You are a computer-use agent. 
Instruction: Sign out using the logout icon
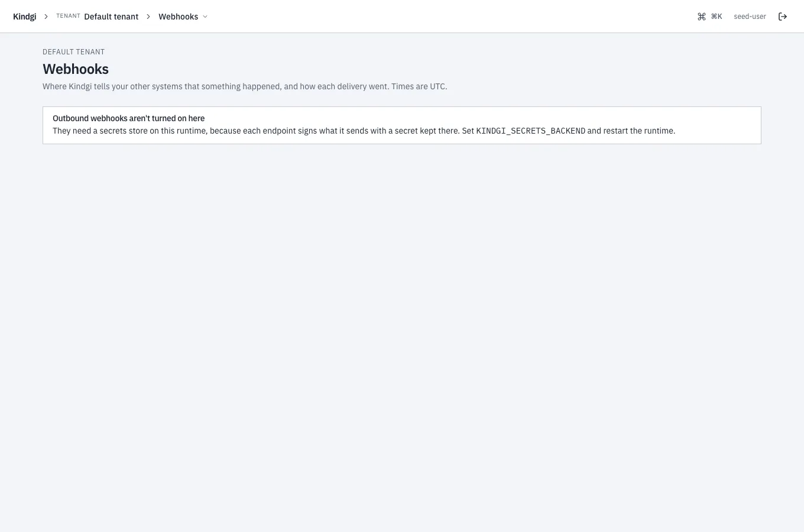[x=783, y=17]
